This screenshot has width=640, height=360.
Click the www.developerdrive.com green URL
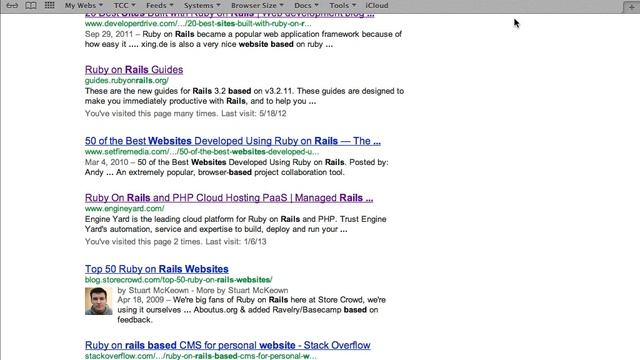click(x=198, y=24)
